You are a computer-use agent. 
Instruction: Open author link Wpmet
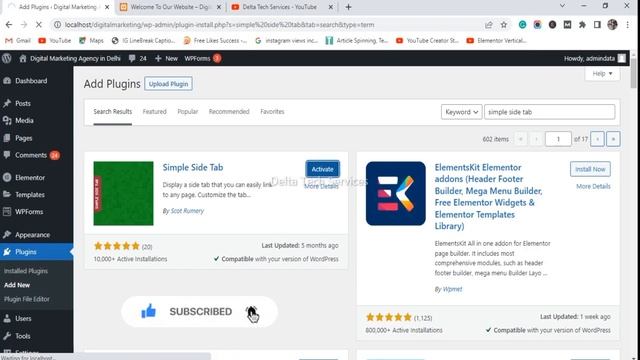(x=452, y=289)
